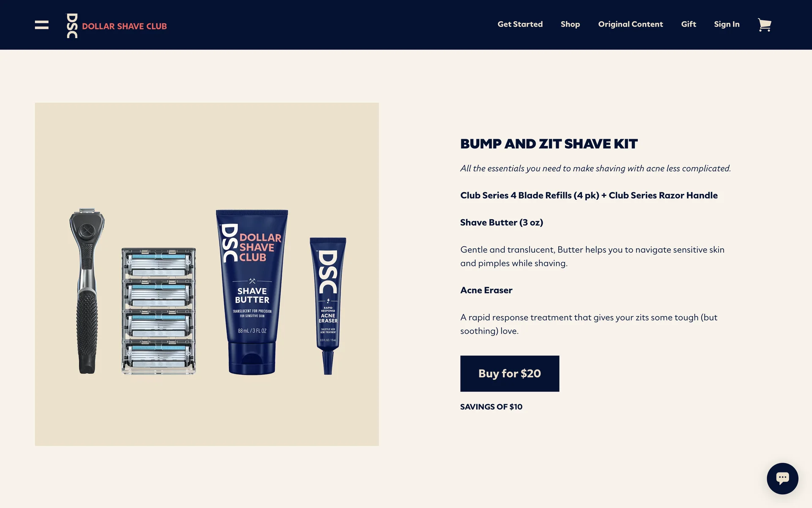Select the blade refills pack image

point(159,311)
